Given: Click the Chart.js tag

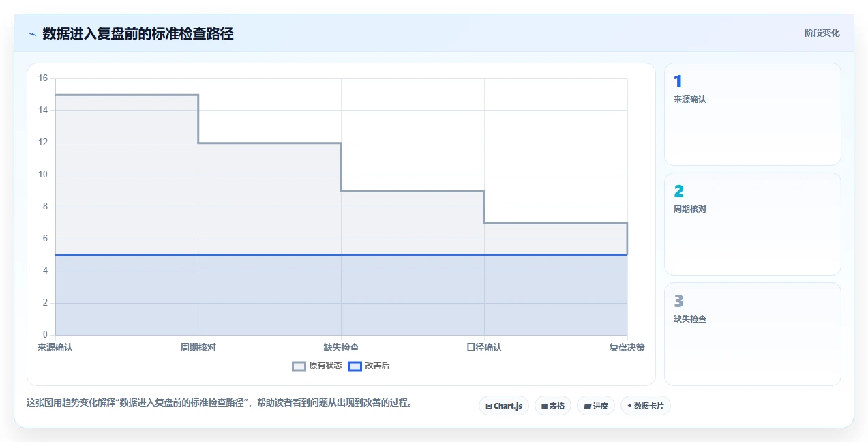Looking at the screenshot, I should (504, 406).
